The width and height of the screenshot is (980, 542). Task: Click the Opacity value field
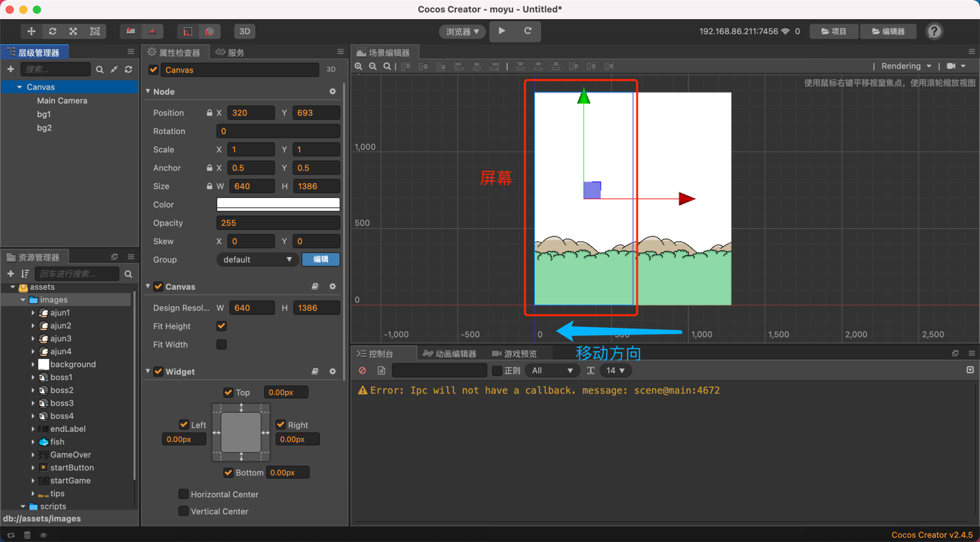(278, 223)
